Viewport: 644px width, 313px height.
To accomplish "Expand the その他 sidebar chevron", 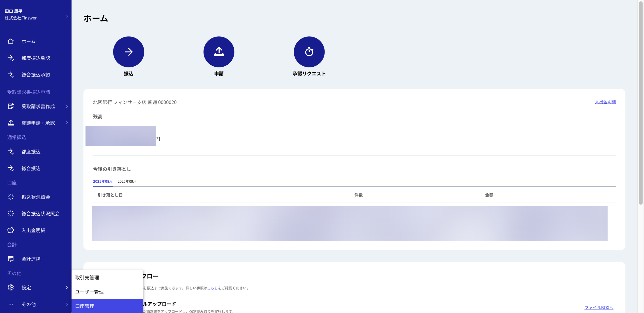I will [67, 304].
